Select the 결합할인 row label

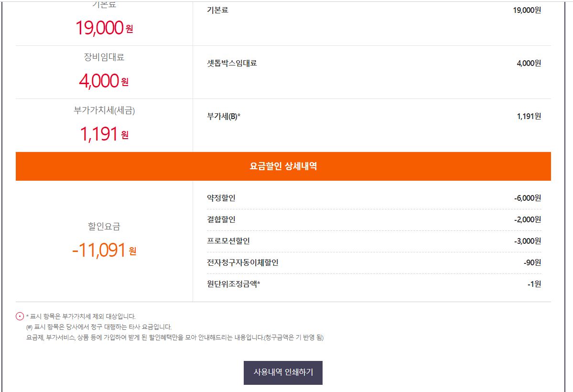[221, 219]
